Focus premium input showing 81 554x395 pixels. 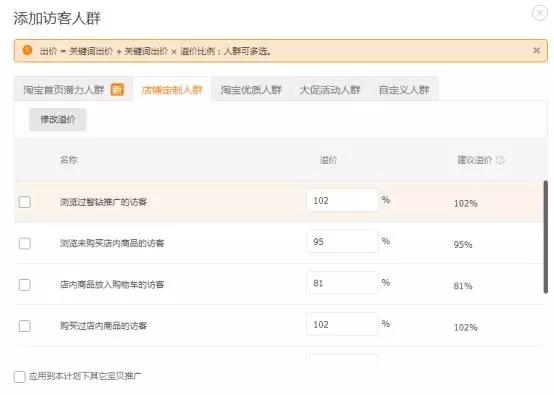coord(342,283)
